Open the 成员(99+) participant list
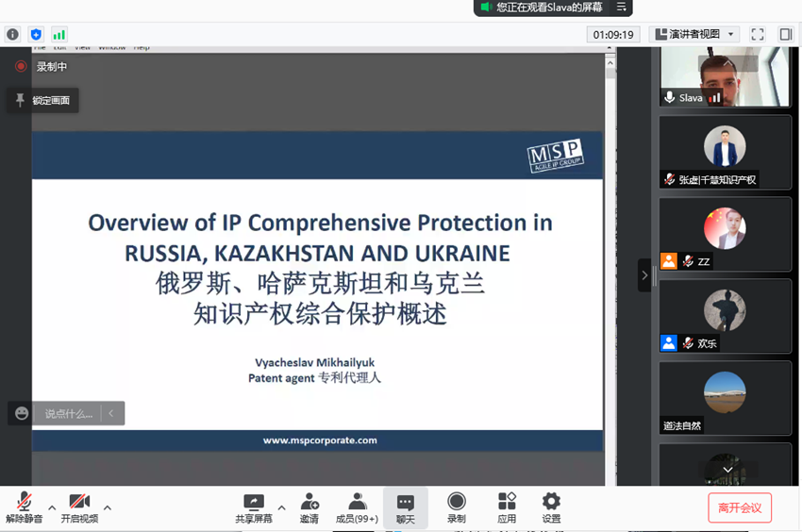Image resolution: width=802 pixels, height=532 pixels. tap(357, 507)
